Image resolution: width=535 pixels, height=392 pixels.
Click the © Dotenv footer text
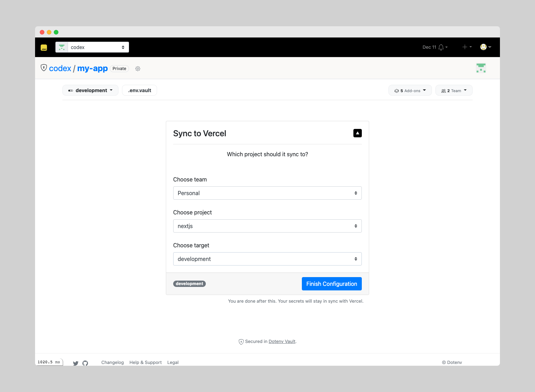[x=452, y=363]
